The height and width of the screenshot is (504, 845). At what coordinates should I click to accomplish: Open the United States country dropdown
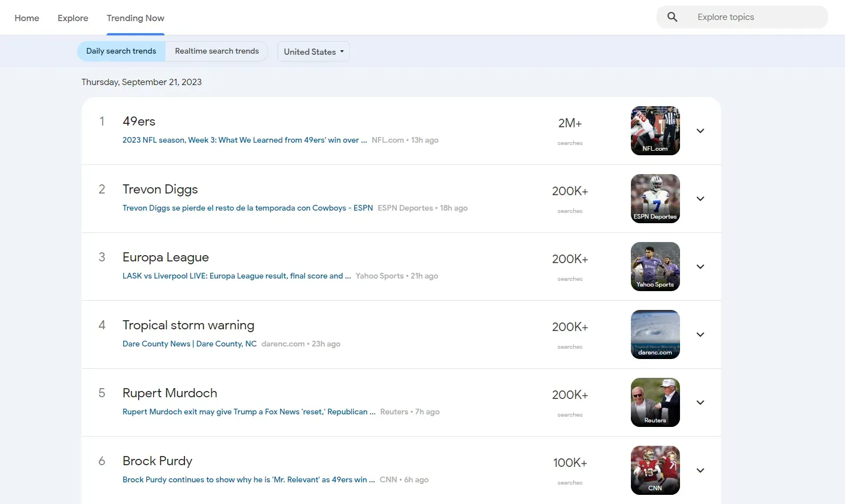[x=313, y=51]
